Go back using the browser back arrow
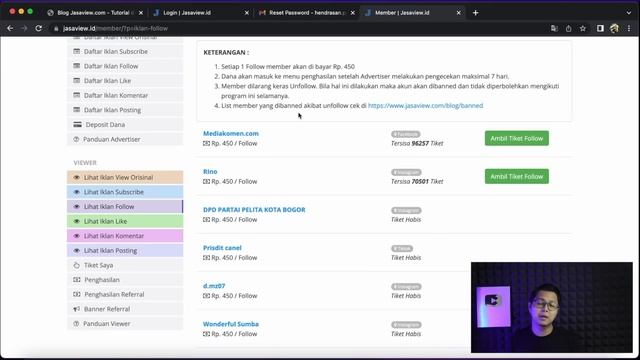The image size is (640, 360). point(10,29)
